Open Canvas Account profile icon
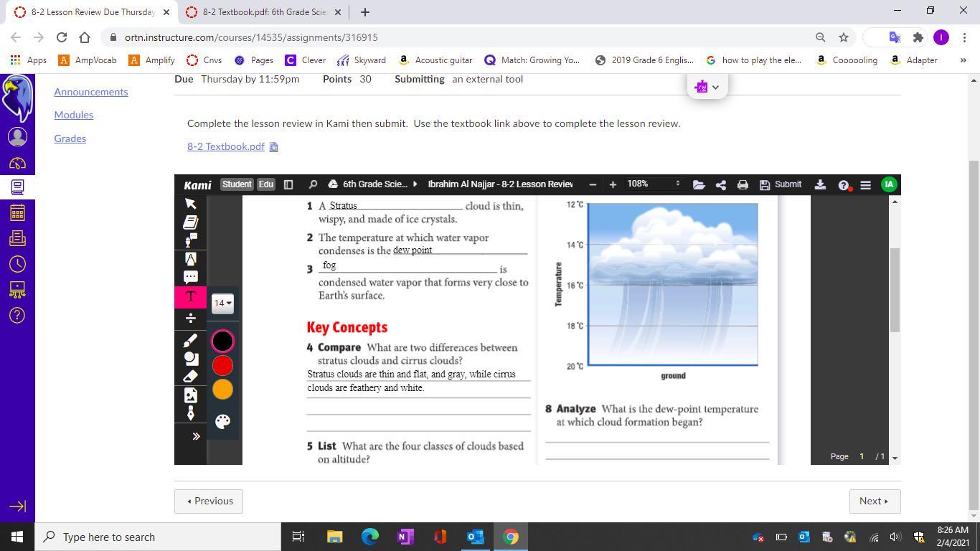This screenshot has width=980, height=551. (x=17, y=136)
